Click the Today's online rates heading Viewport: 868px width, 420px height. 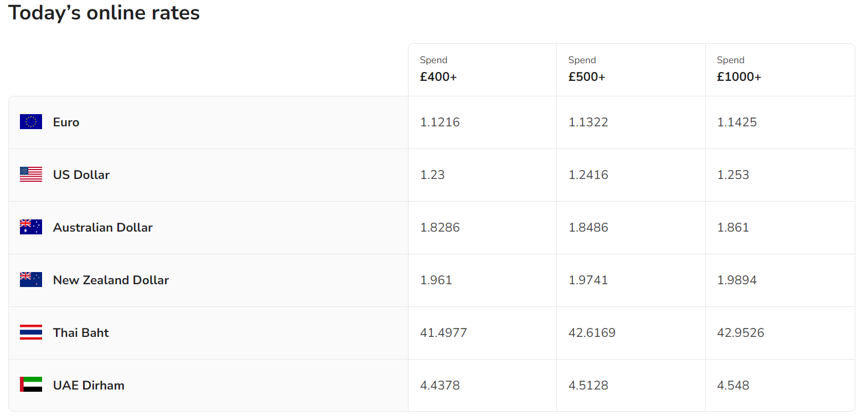[x=104, y=13]
